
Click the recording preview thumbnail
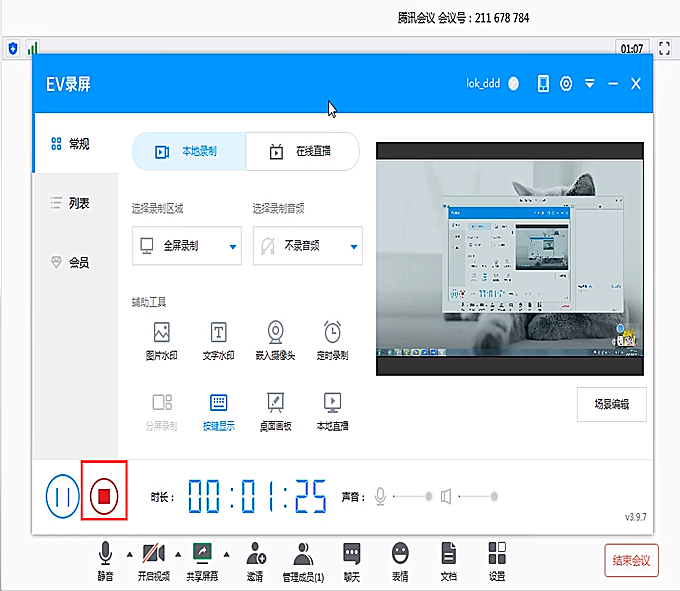click(x=510, y=259)
